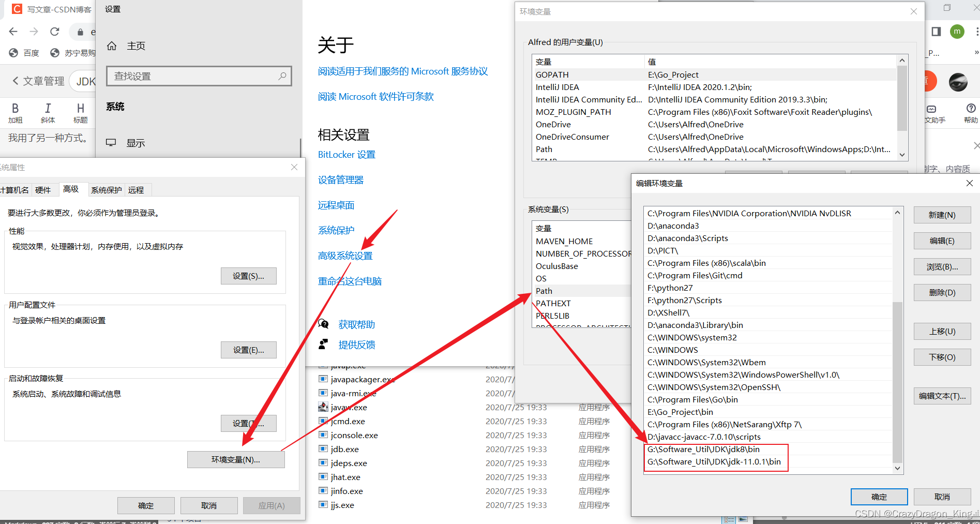The image size is (980, 524).
Task: Click the search magnifier in settings box
Action: click(x=282, y=76)
